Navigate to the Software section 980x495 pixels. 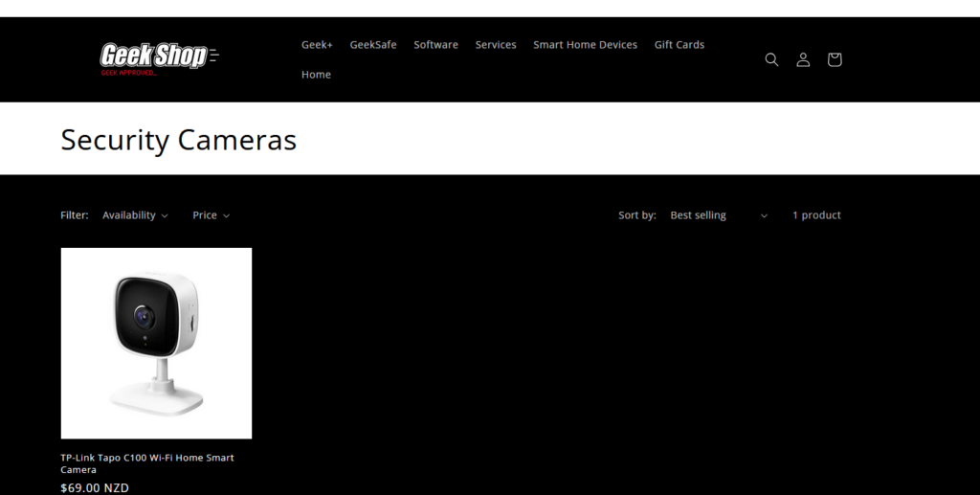coord(435,45)
